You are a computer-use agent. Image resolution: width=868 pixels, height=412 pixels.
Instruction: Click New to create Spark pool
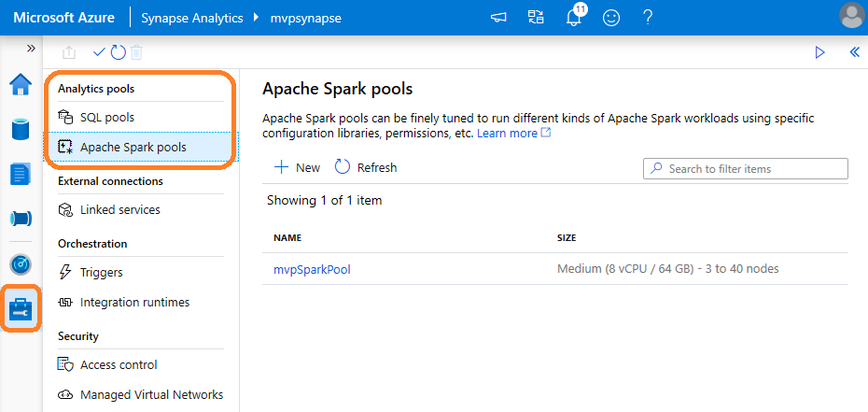click(297, 167)
